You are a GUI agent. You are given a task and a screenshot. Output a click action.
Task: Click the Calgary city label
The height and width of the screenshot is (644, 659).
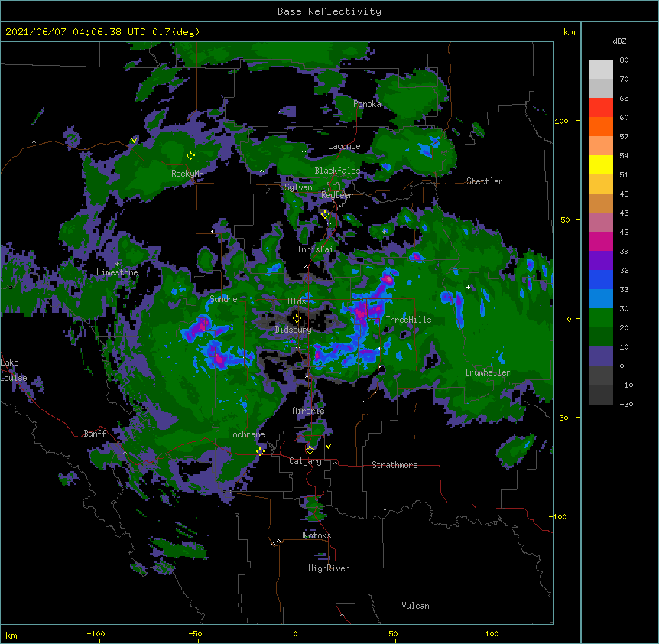click(305, 461)
